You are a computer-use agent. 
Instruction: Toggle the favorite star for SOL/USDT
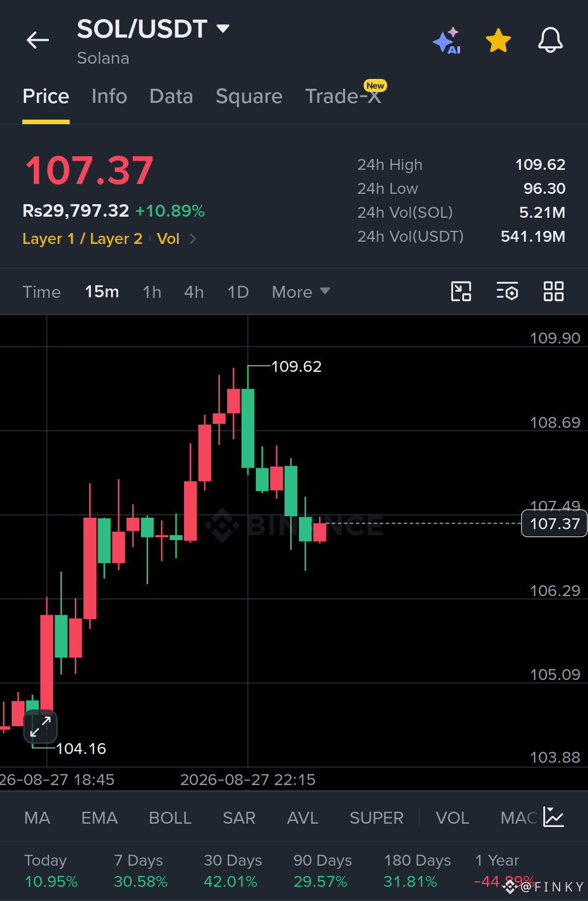(x=498, y=40)
